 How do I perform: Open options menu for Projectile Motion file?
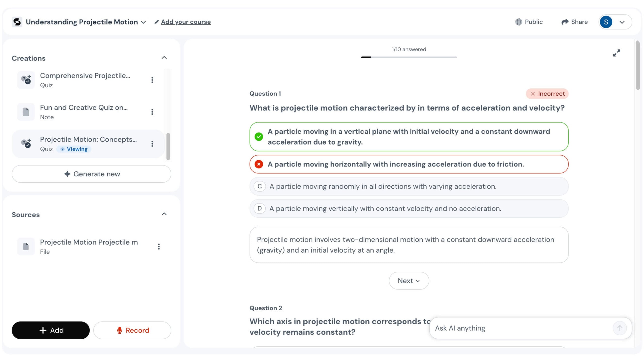(x=159, y=247)
